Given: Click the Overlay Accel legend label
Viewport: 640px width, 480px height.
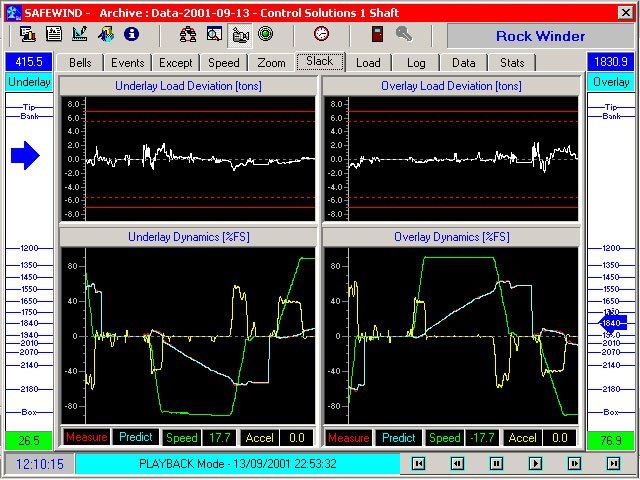Looking at the screenshot, I should [x=522, y=438].
